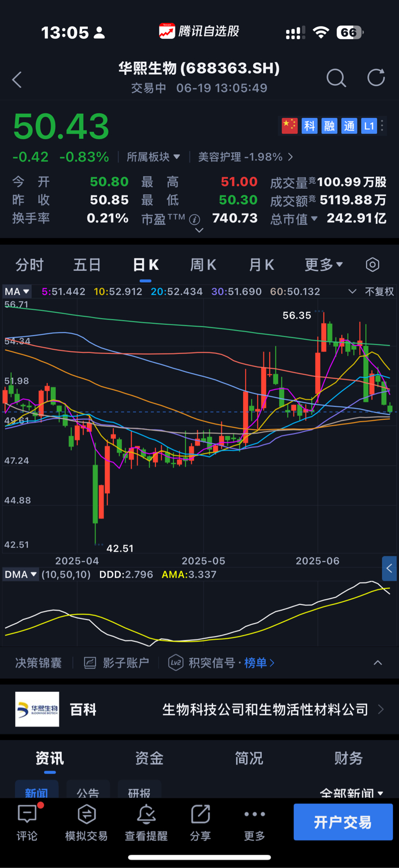
Task: Tap the 2025-05 date axis label
Action: (x=203, y=561)
